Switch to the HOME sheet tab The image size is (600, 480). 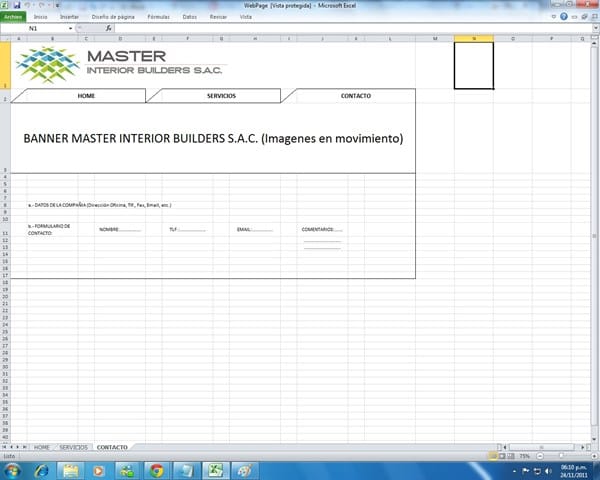(42, 447)
